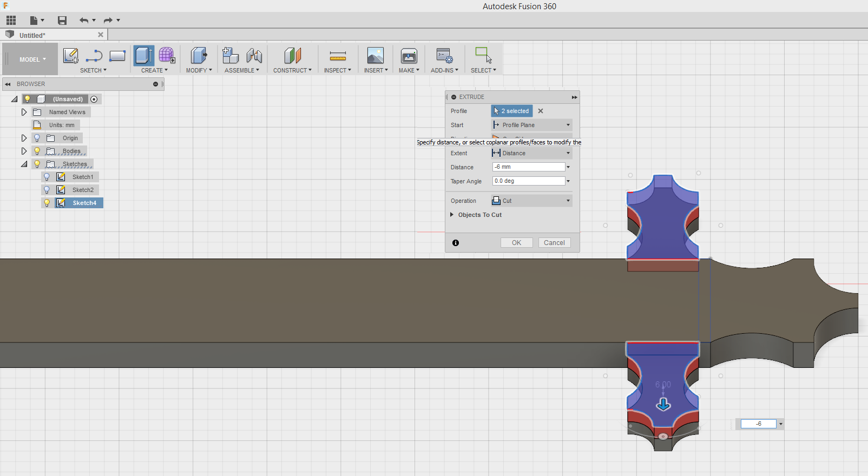Click the info icon in Extrude dialog
This screenshot has width=868, height=476.
pyautogui.click(x=456, y=243)
